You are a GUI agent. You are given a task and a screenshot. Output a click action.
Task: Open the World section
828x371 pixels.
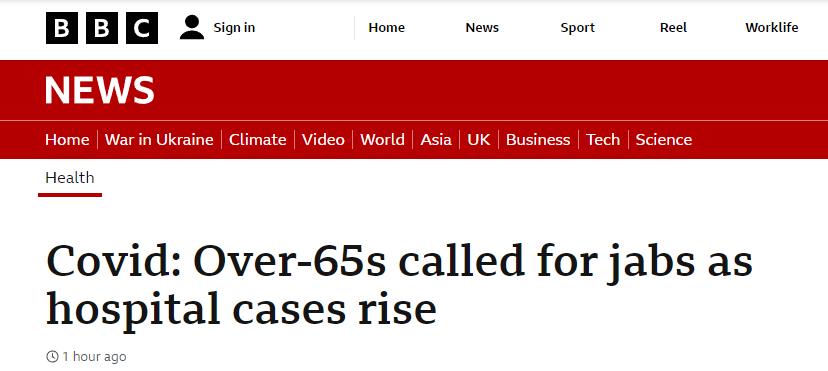point(382,139)
